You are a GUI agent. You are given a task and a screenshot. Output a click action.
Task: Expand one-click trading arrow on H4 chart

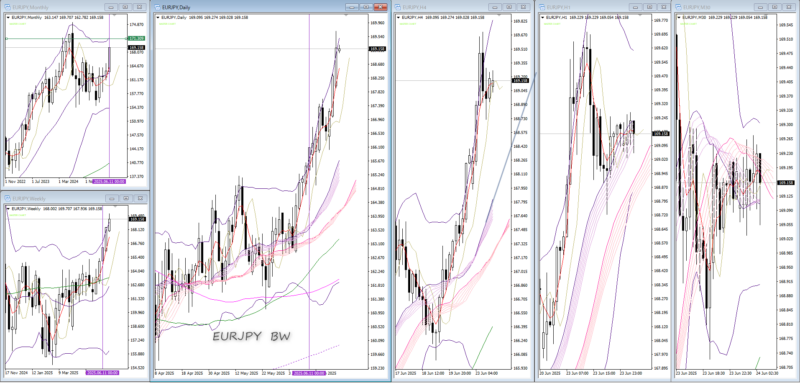(398, 17)
